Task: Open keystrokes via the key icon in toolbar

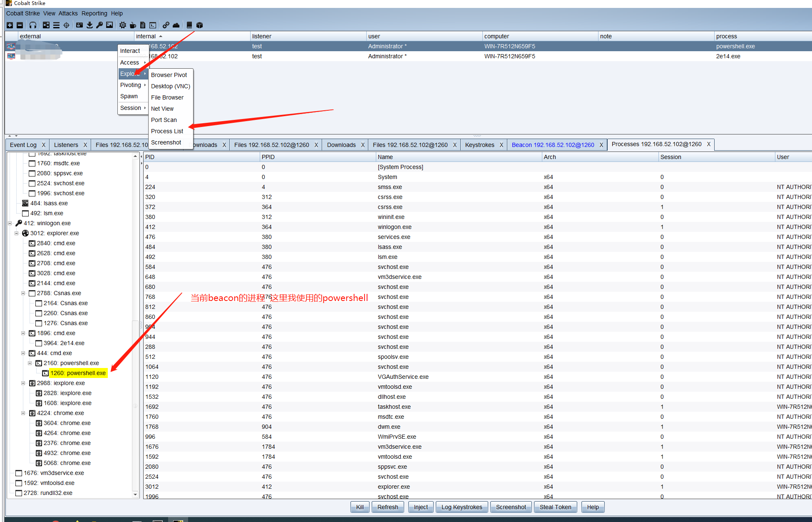Action: click(99, 25)
